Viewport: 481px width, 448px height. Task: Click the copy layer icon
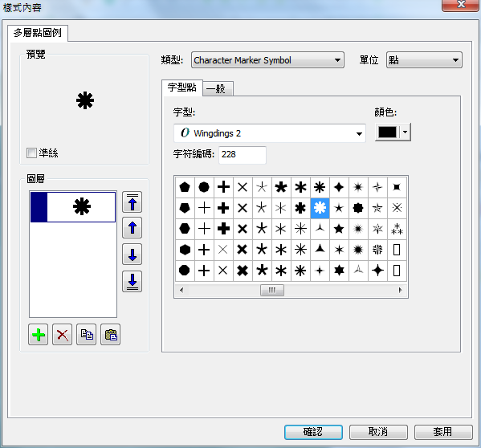86,335
